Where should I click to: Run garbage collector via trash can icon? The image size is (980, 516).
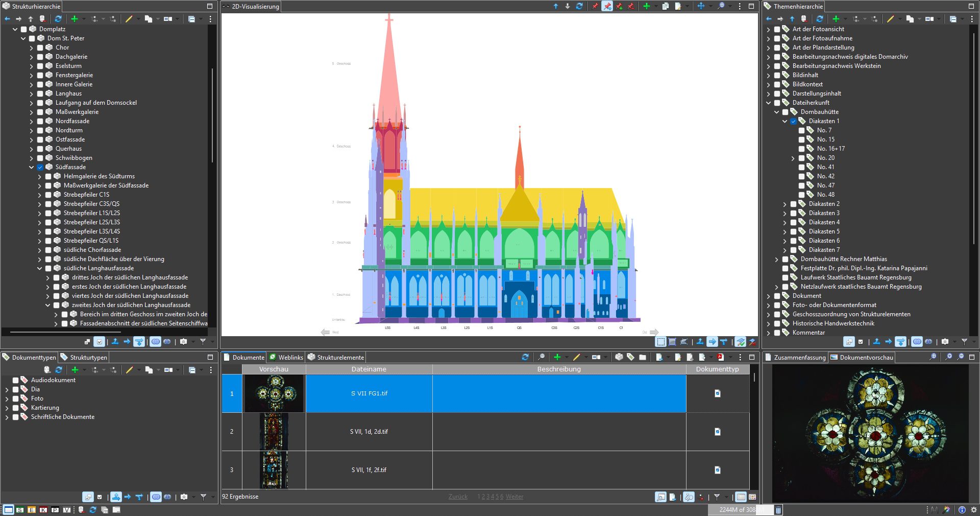coord(778,510)
